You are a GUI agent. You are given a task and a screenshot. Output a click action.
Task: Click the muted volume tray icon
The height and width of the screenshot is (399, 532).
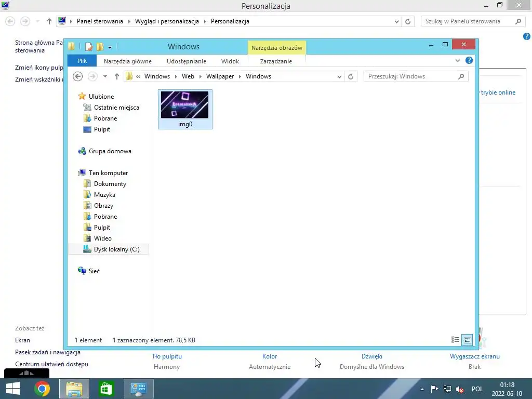point(460,389)
